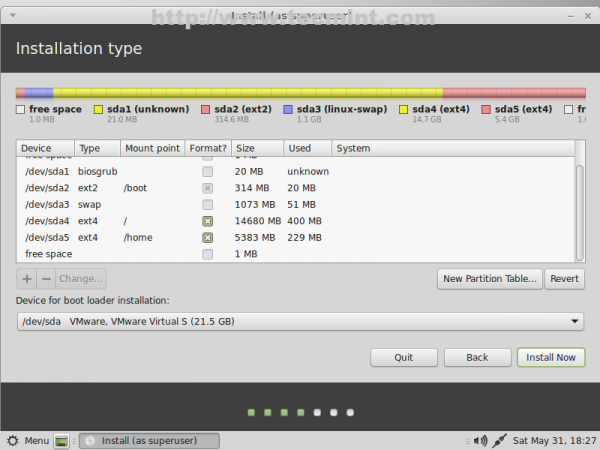
Task: Open the Menu gear icon in taskbar
Action: (12, 440)
